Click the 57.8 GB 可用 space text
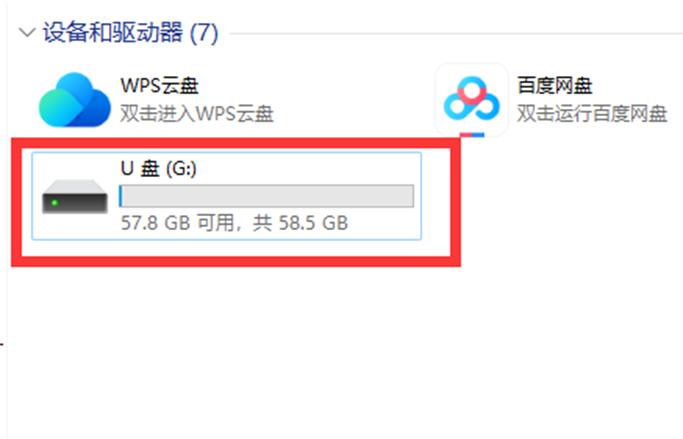 click(177, 223)
